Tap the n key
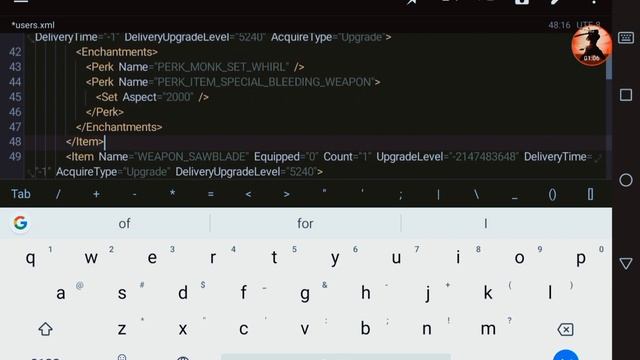This screenshot has width=640, height=360. (427, 329)
